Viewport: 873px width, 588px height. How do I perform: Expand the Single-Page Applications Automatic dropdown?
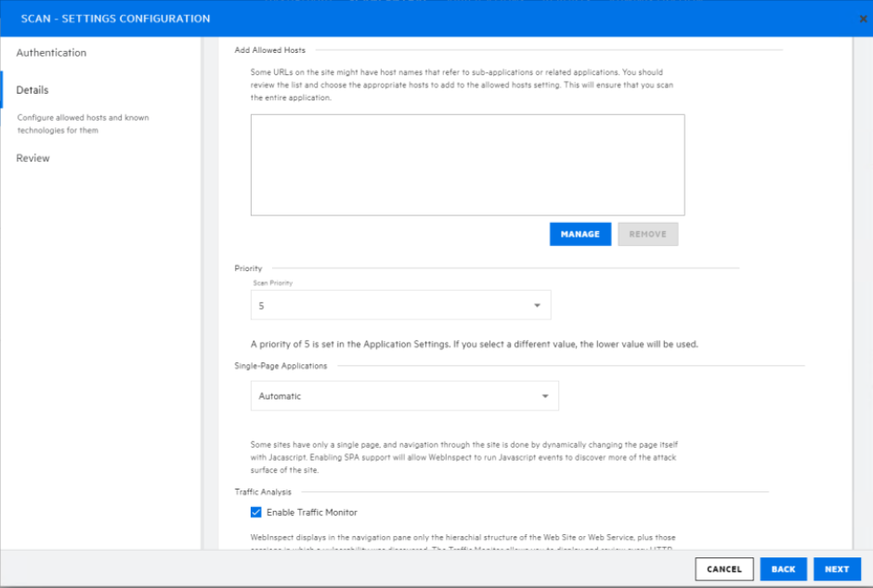tap(404, 396)
